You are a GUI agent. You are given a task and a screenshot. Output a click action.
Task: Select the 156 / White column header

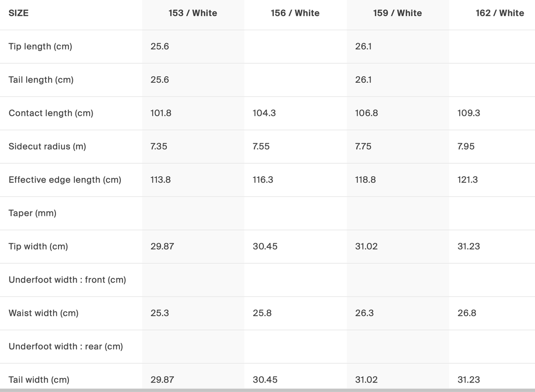[295, 13]
